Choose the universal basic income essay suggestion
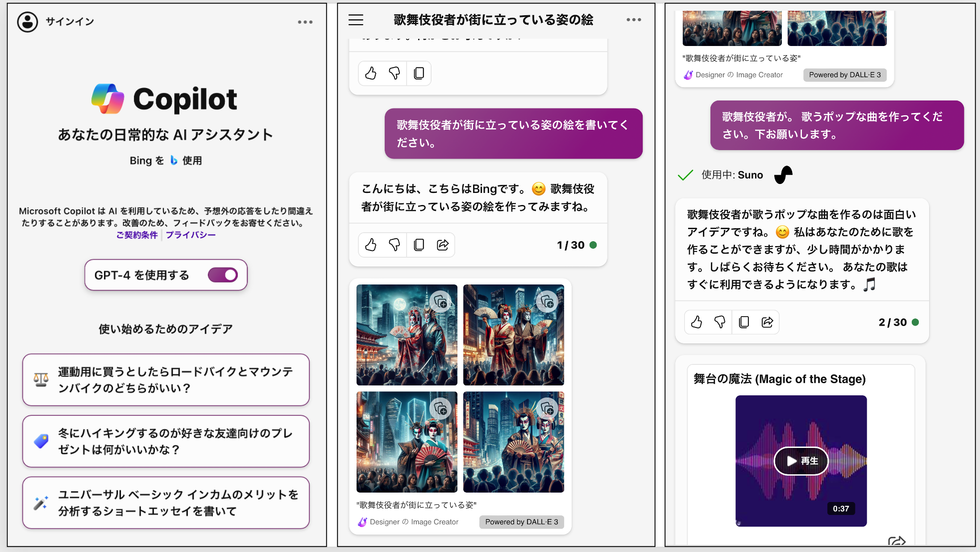This screenshot has width=980, height=552. (166, 502)
